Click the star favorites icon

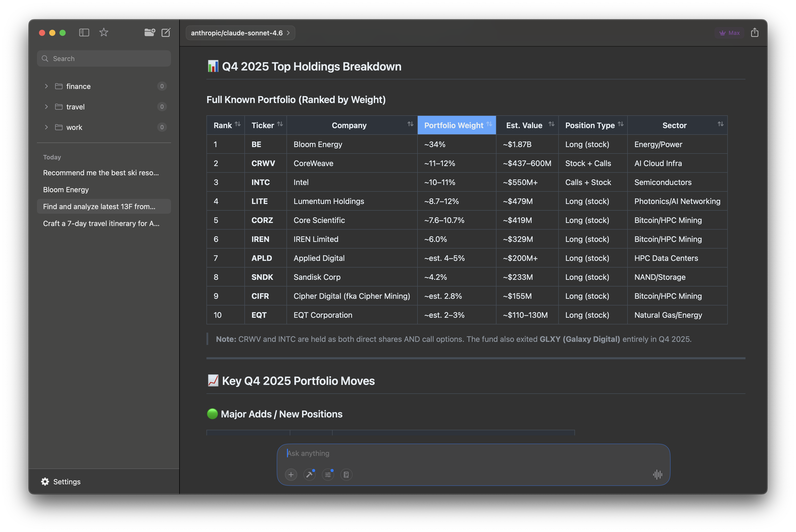tap(104, 33)
